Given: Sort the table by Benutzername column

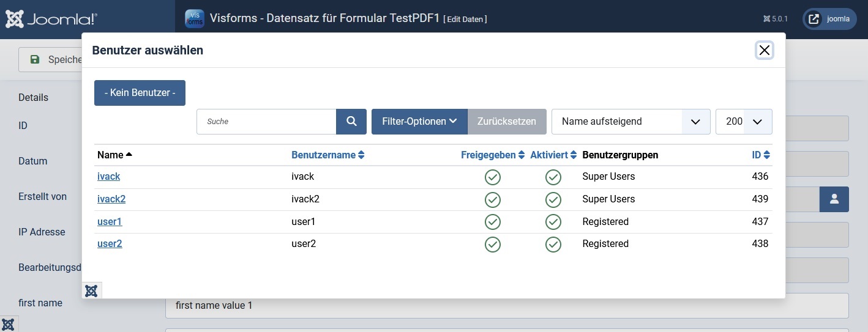Looking at the screenshot, I should (328, 155).
